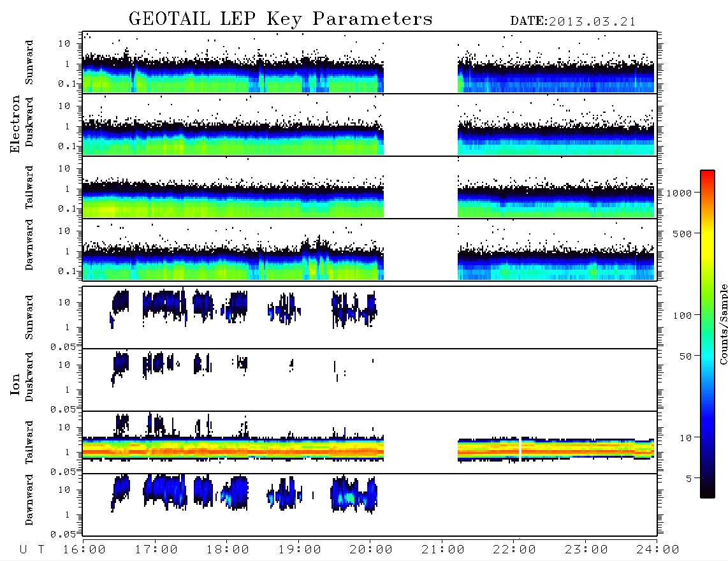Click the Electron 'Duskward' panel label
The height and width of the screenshot is (561, 728).
(x=29, y=122)
